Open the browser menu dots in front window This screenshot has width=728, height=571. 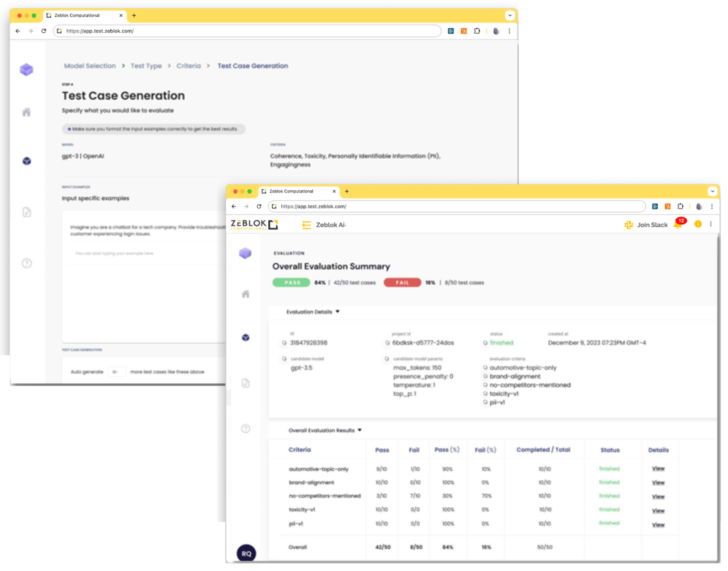point(712,206)
